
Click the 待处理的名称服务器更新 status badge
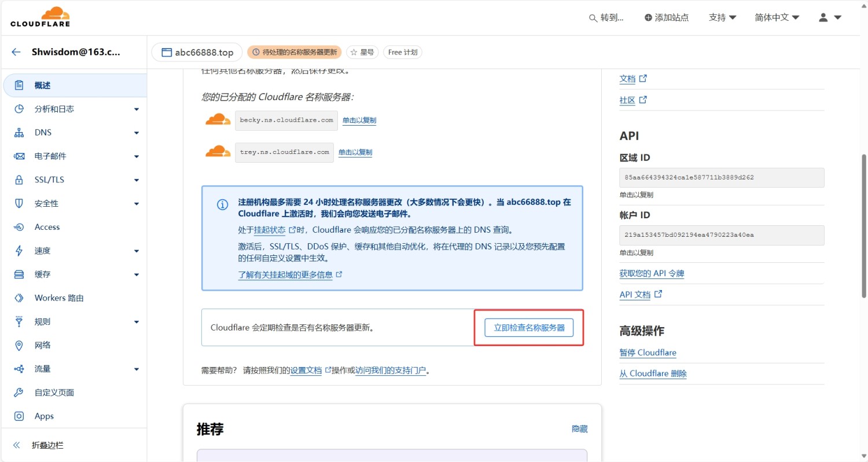click(x=294, y=52)
